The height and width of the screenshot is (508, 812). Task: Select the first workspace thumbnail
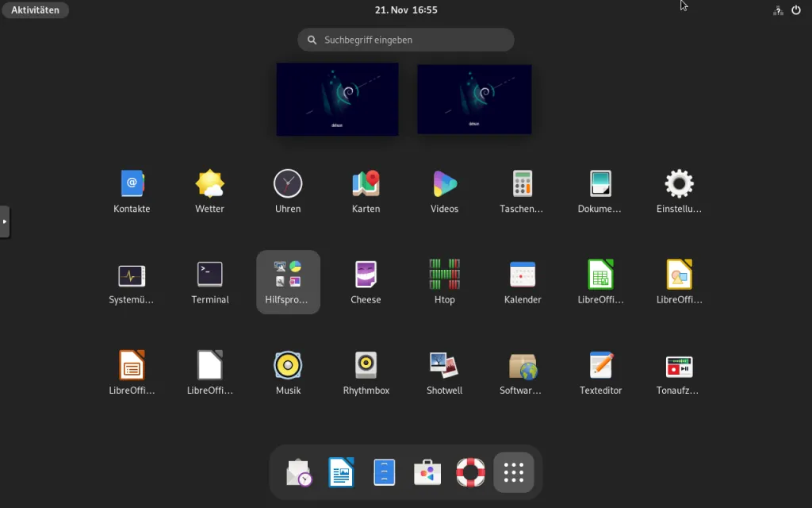337,100
